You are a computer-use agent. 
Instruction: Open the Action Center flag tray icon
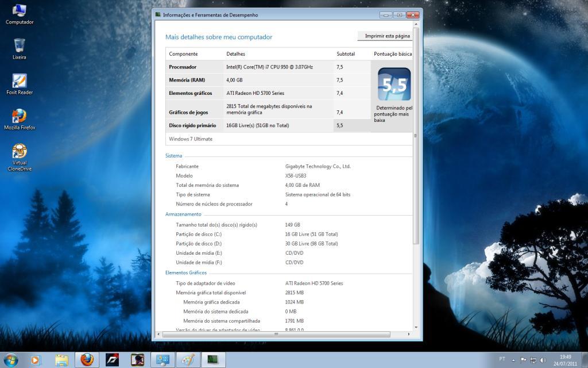[x=523, y=360]
